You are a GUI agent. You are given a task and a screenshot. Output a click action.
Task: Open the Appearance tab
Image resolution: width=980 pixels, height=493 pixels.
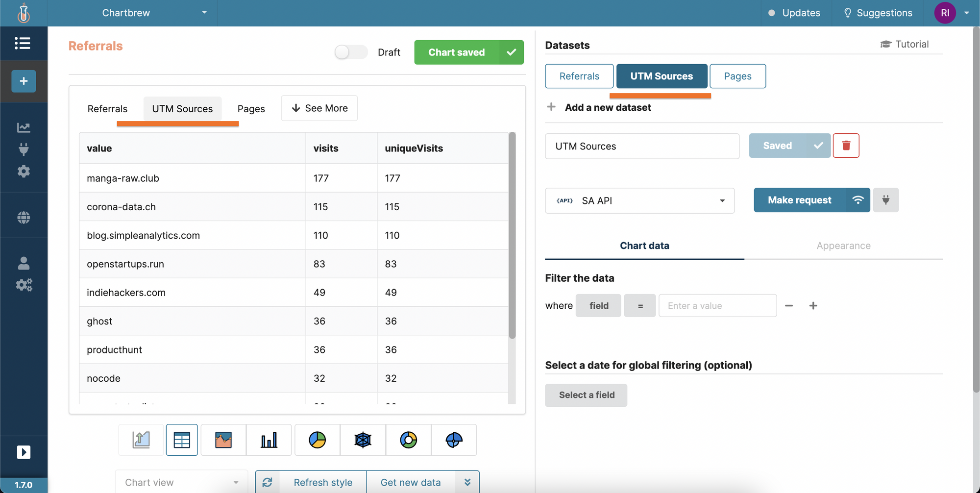click(844, 246)
